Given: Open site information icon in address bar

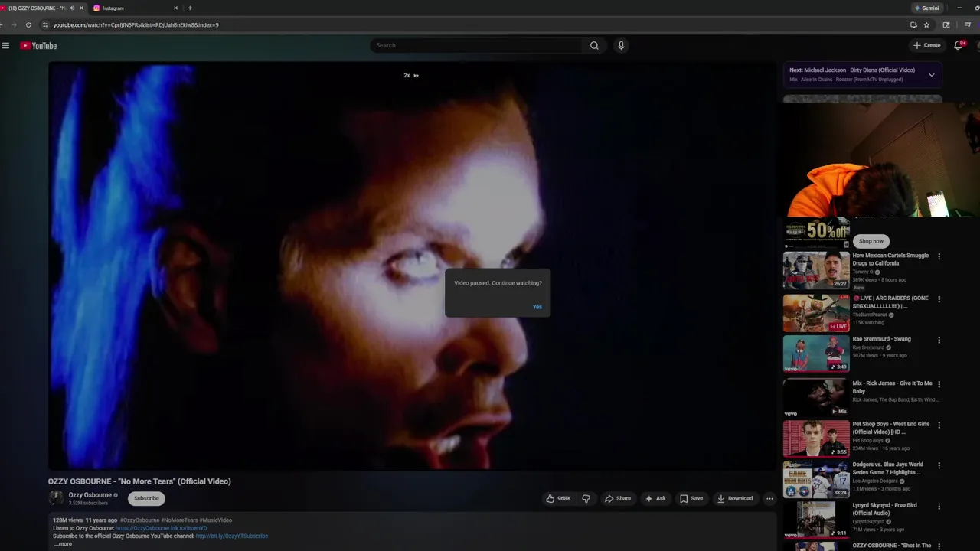Looking at the screenshot, I should [45, 24].
